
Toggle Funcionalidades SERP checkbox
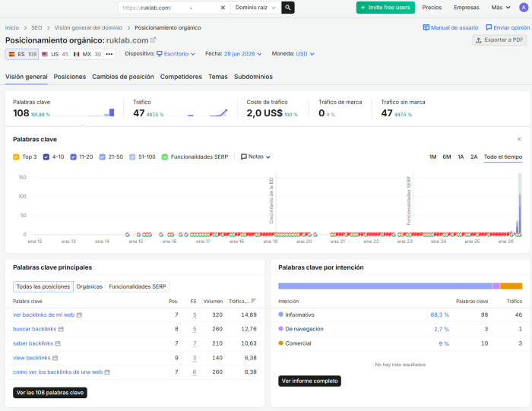coord(165,157)
